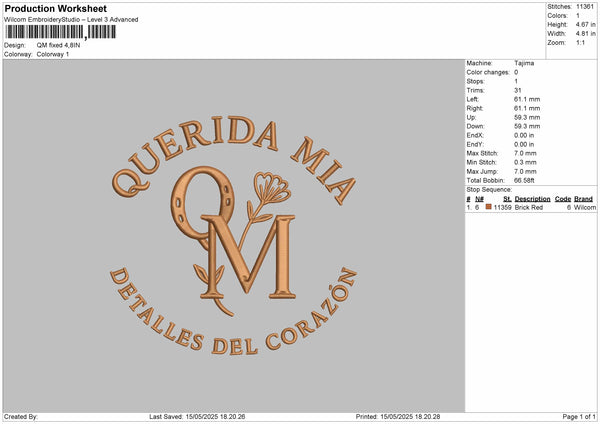Viewport: 600px width, 424px height.
Task: Click the Max Jump value 7.0 mm
Action: point(525,171)
